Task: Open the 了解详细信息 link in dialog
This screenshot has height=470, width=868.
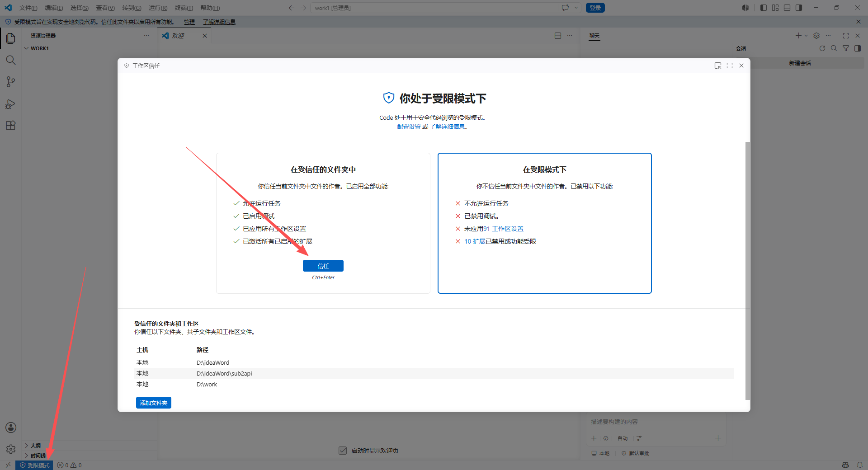Action: 447,127
